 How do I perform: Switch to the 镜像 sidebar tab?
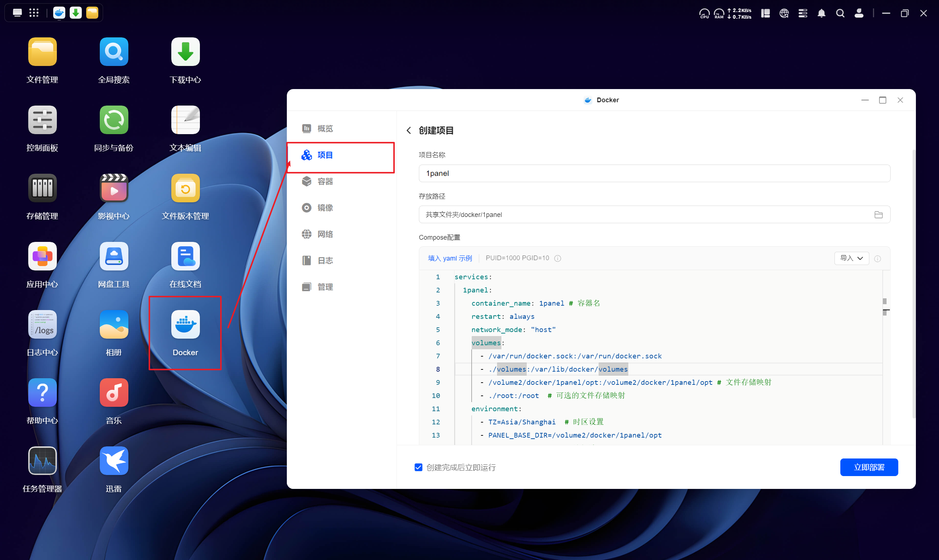(325, 208)
